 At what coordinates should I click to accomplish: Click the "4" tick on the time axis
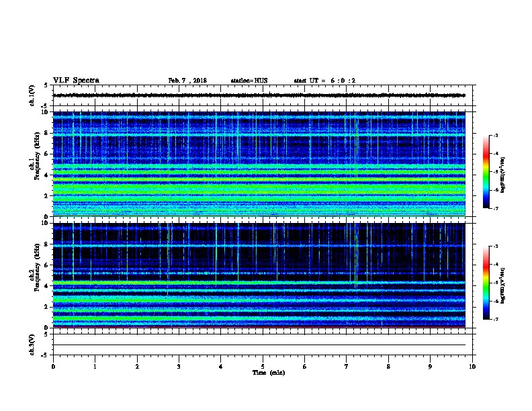[221, 367]
